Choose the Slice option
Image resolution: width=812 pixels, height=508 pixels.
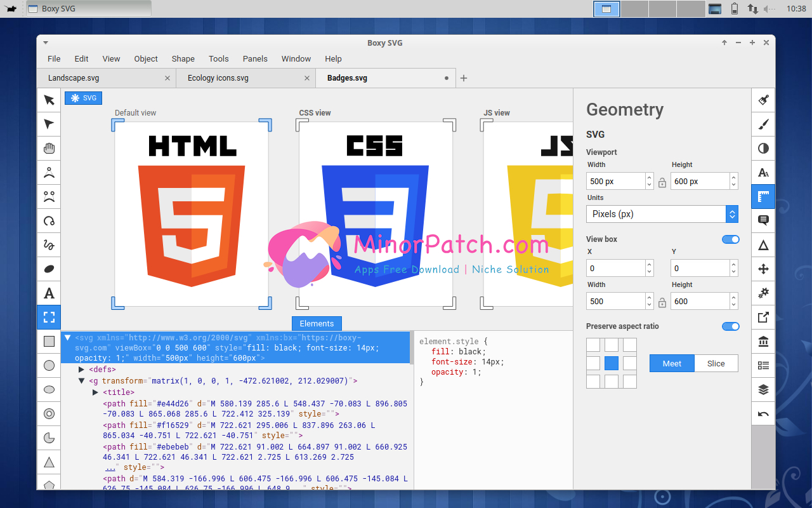(716, 363)
